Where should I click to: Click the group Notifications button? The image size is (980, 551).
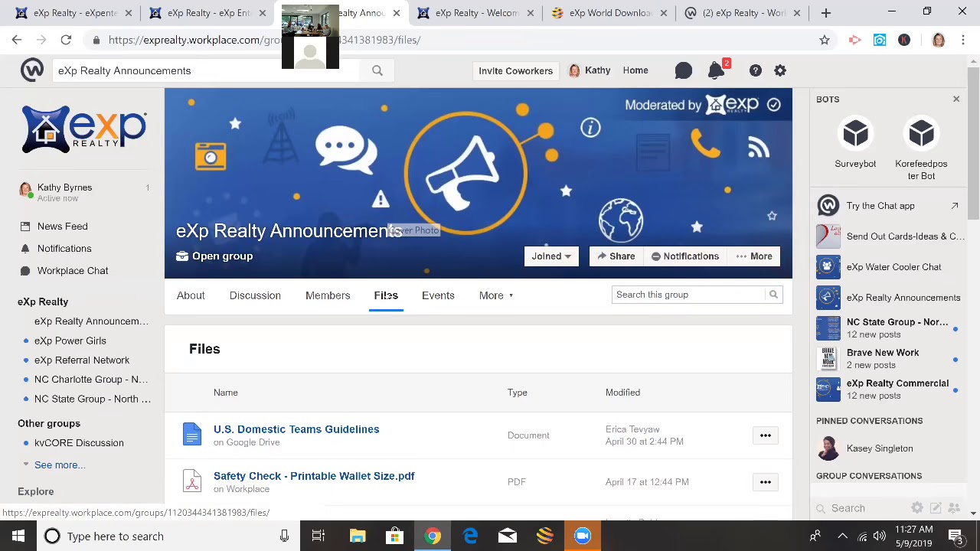click(685, 256)
